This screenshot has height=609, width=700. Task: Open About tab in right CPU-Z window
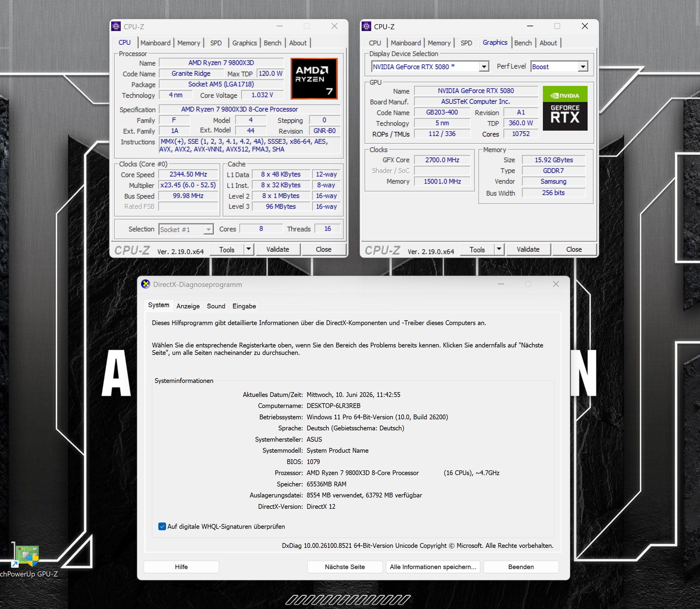pos(548,43)
